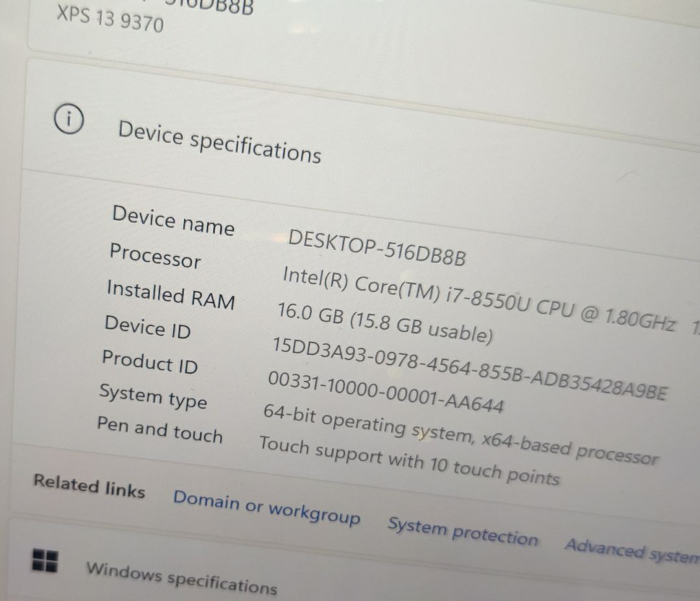Viewport: 700px width, 601px height.
Task: Click the Related links label
Action: [89, 486]
